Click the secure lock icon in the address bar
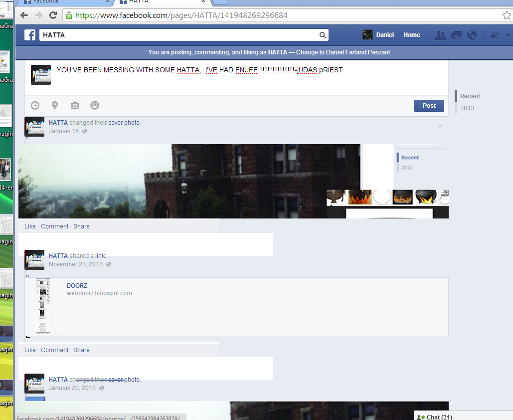 tap(69, 15)
